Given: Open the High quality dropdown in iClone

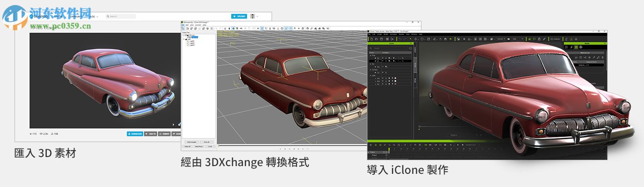Looking at the screenshot, I should (x=518, y=39).
